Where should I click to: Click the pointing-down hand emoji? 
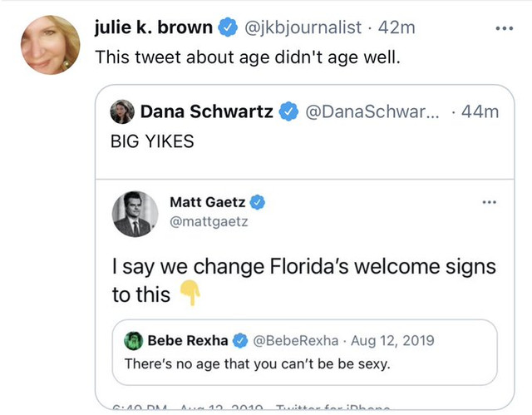tap(190, 294)
